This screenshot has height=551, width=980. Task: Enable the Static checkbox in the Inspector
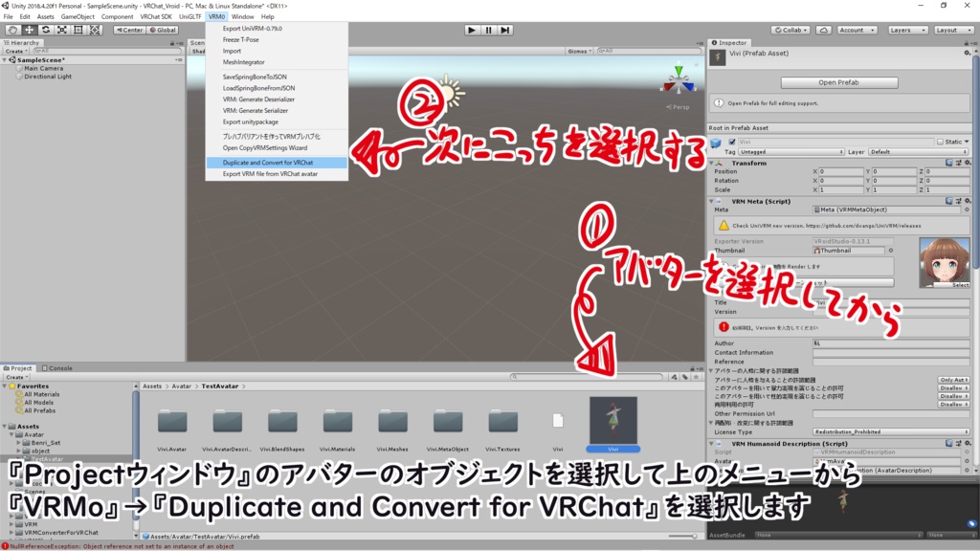pos(942,142)
